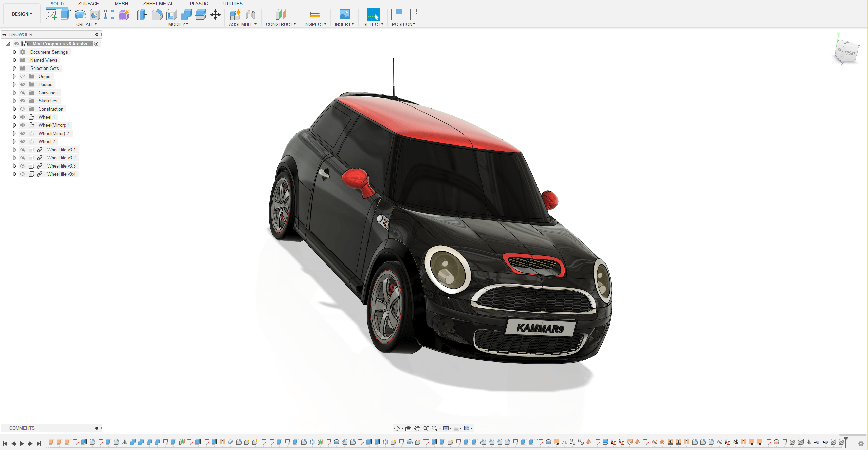Image resolution: width=868 pixels, height=450 pixels.
Task: Play the timeline history
Action: [x=22, y=443]
